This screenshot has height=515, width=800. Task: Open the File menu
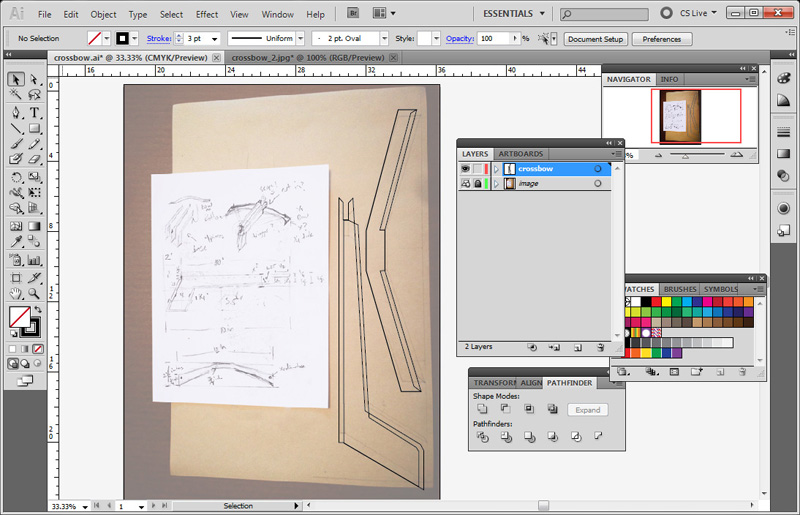[x=44, y=14]
